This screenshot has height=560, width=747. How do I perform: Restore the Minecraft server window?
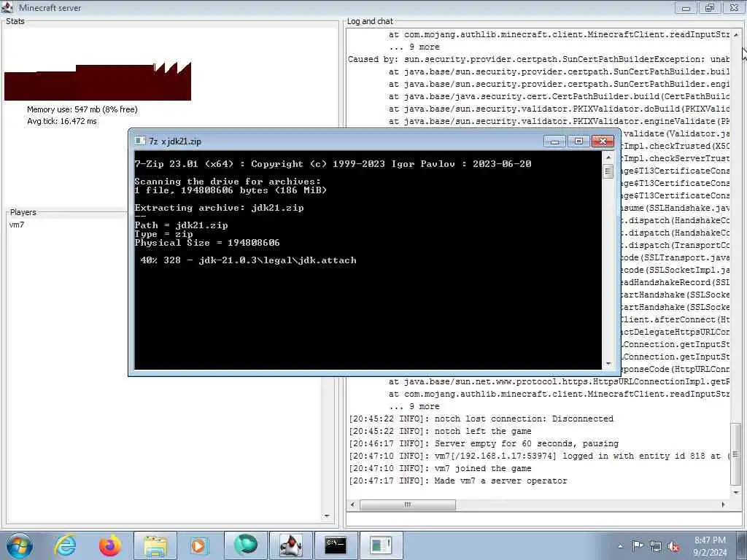[710, 7]
